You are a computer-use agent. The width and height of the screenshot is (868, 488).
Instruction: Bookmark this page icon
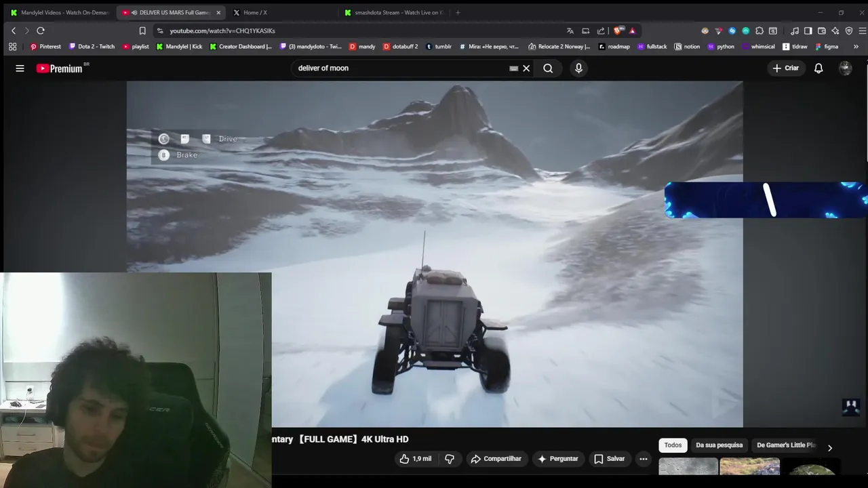(x=142, y=30)
